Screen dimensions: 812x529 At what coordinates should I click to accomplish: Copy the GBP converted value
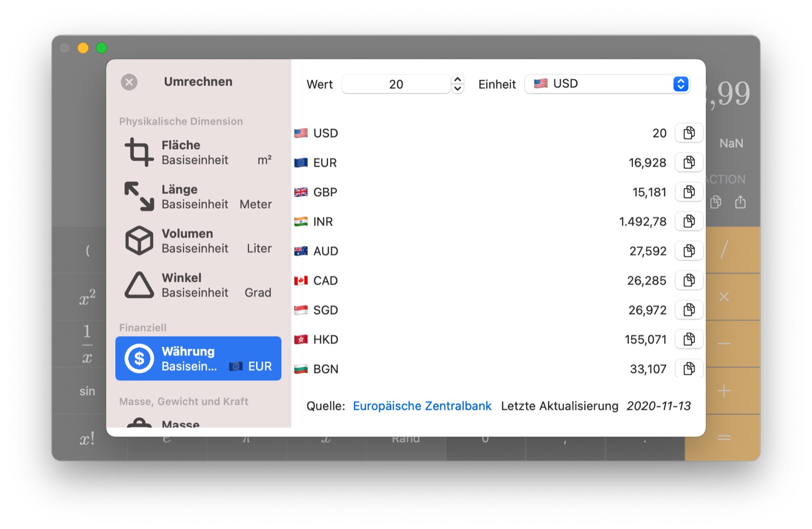tap(689, 192)
